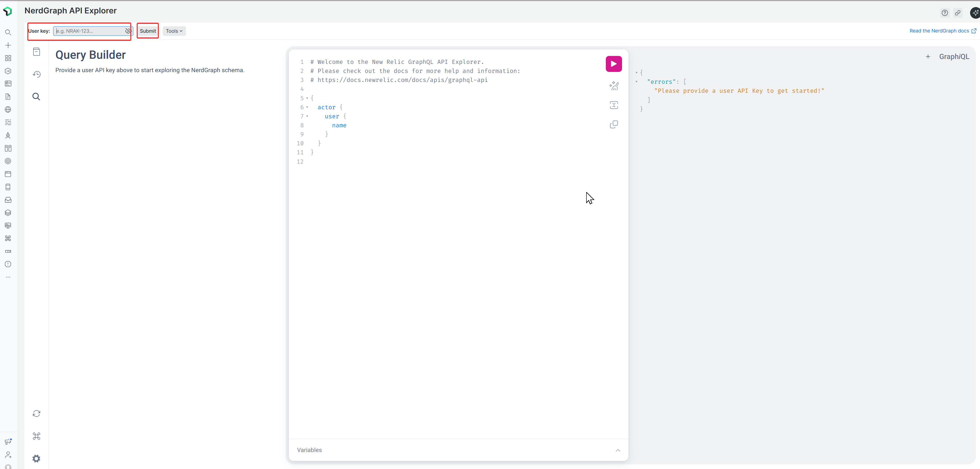
Task: Open the query history panel icon
Action: pos(37,74)
